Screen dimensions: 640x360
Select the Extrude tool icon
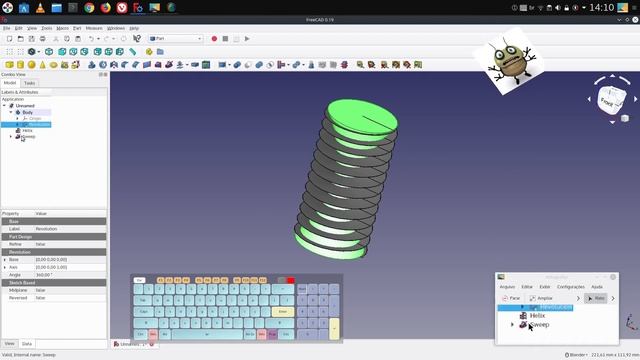(92, 64)
